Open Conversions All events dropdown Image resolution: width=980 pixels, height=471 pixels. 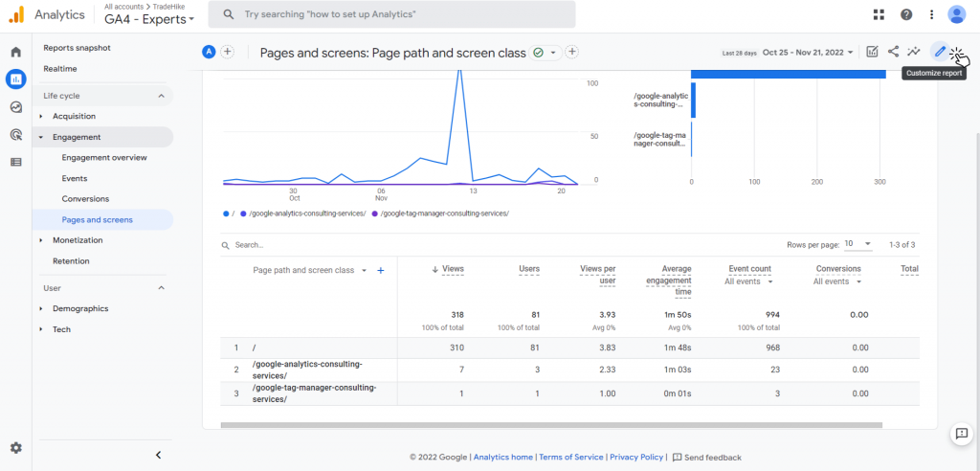point(837,281)
